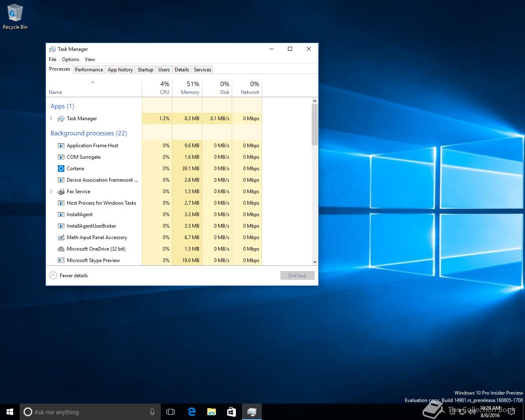Open the Options menu
The image size is (525, 420).
71,59
